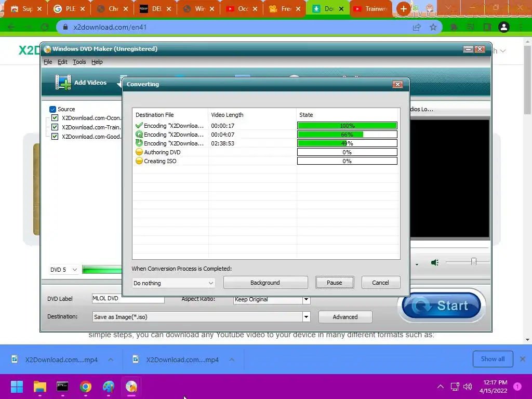The width and height of the screenshot is (532, 399).
Task: Click the 66% encoding progress bar
Action: click(347, 135)
